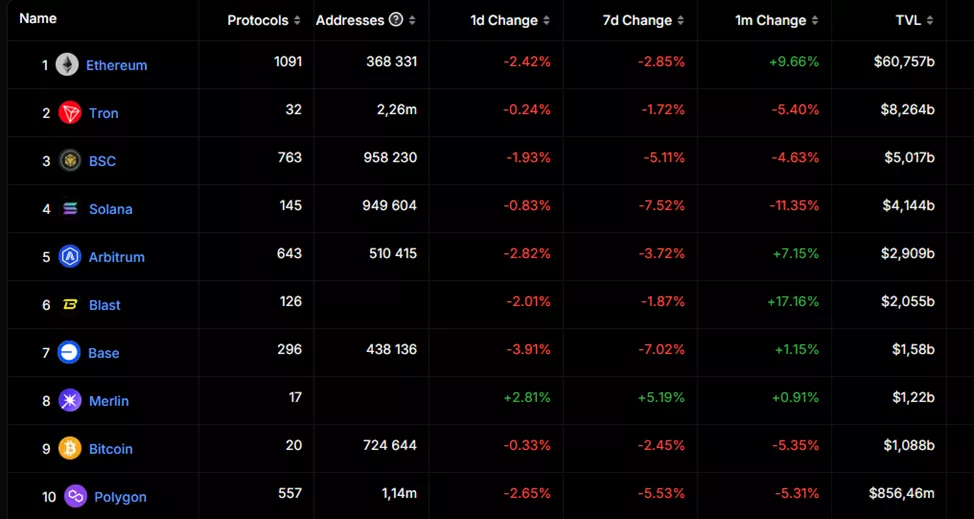Screen dimensions: 974x519
Task: Click the Bitcoin chain logo icon
Action: click(70, 449)
